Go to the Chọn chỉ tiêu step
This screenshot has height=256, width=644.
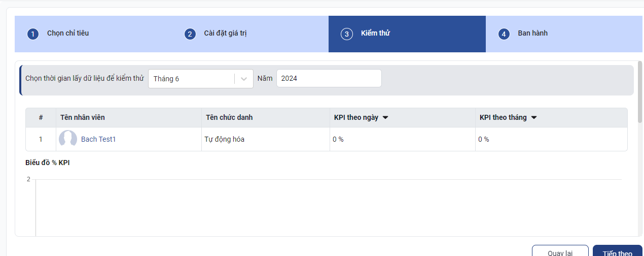(68, 34)
